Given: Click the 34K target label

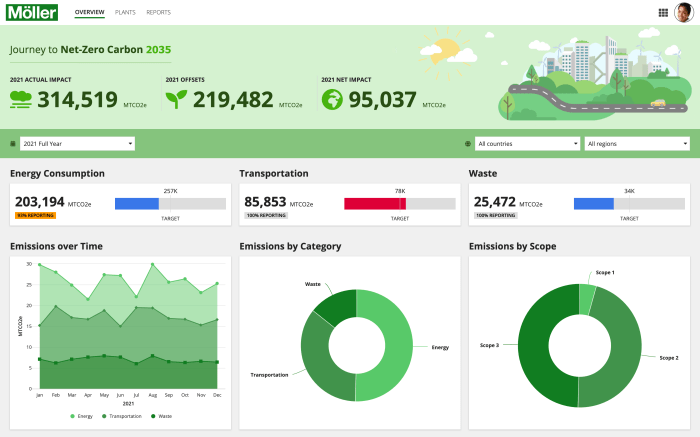Looking at the screenshot, I should (629, 191).
